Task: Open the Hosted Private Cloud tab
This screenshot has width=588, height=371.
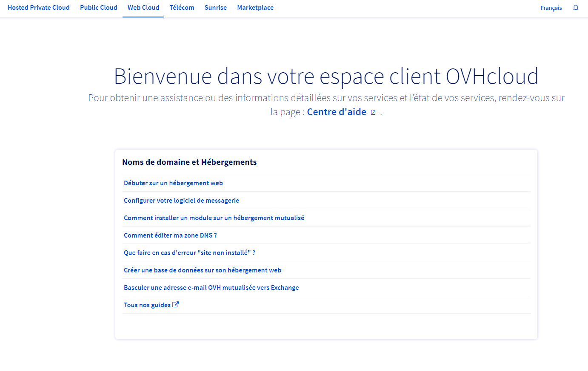Action: pyautogui.click(x=39, y=8)
